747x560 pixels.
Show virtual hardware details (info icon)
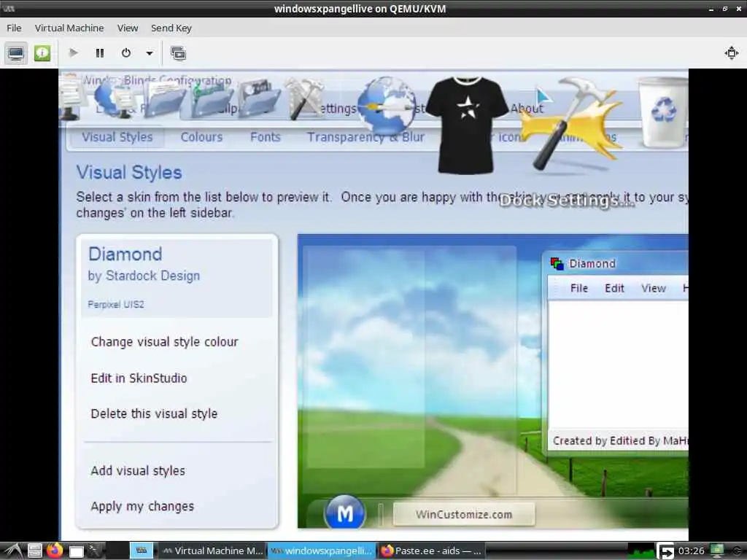[x=42, y=52]
